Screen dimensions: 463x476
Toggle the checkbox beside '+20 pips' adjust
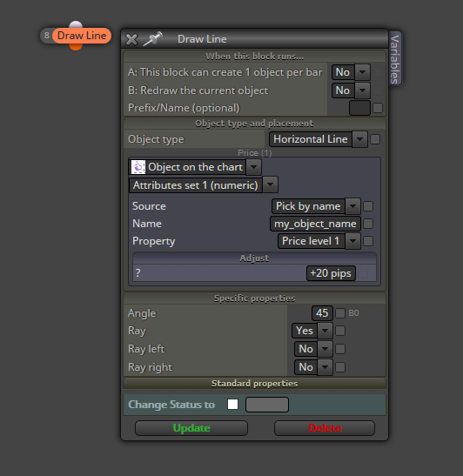363,273
